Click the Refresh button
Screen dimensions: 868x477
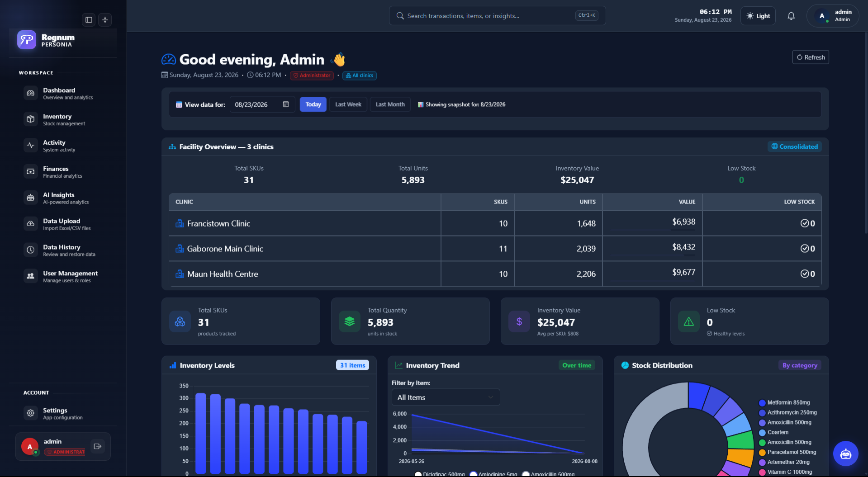(x=811, y=57)
